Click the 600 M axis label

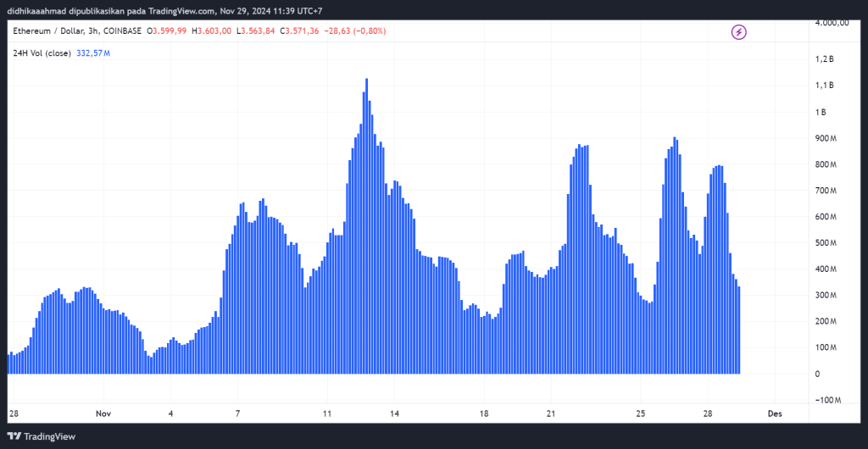[x=826, y=217]
